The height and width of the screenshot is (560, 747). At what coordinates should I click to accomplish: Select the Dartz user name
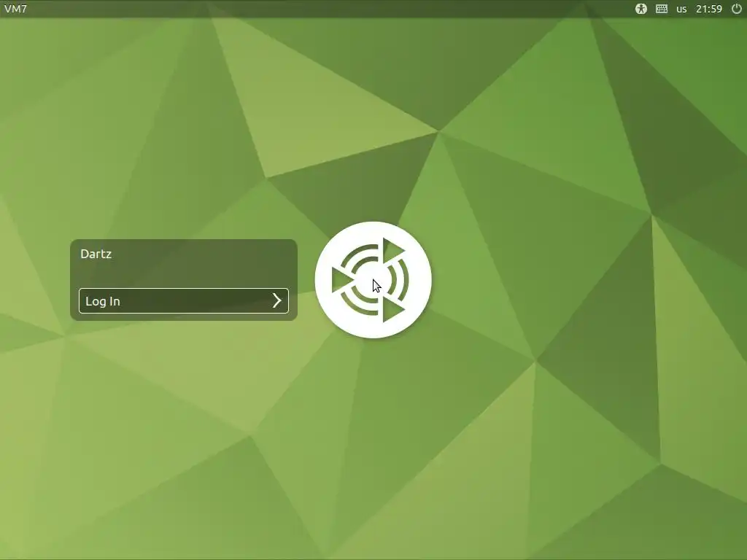(x=96, y=254)
